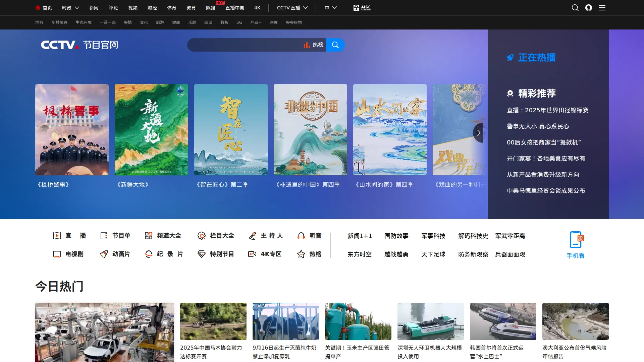
Task: Open the 4K top navigation item
Action: [257, 8]
